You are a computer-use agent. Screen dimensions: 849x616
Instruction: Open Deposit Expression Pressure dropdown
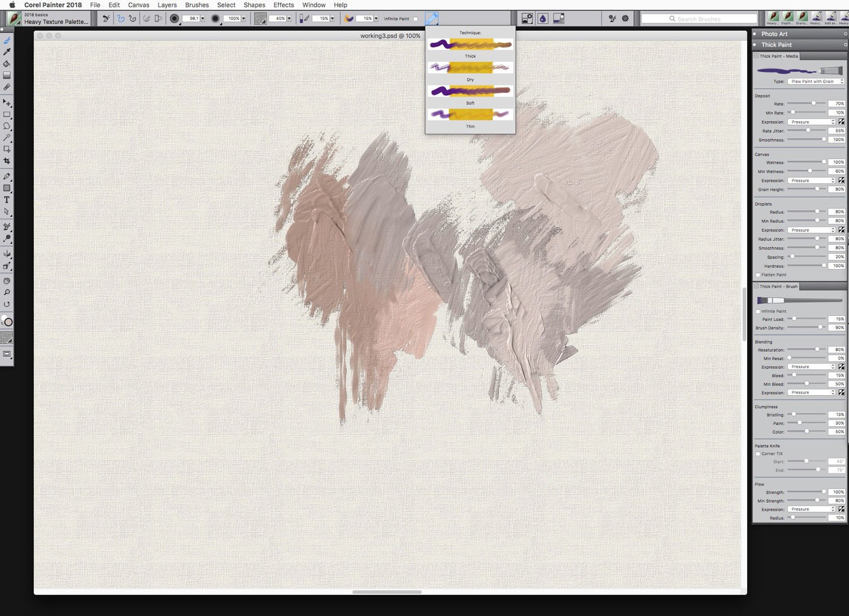click(812, 122)
